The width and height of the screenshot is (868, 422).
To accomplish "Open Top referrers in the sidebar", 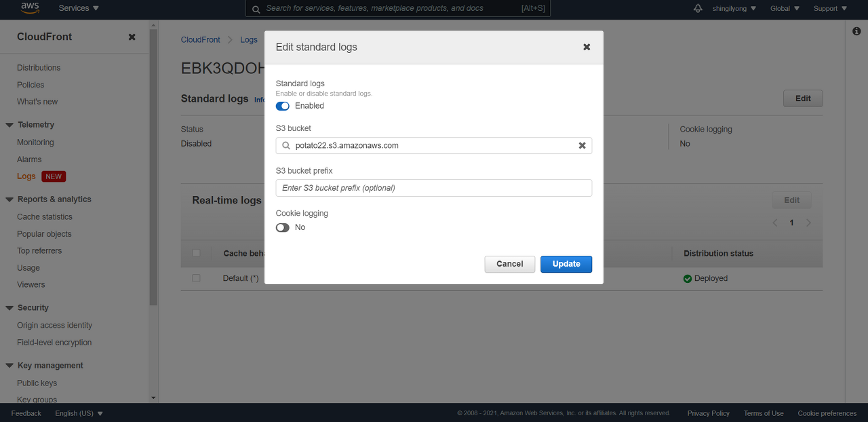I will coord(39,251).
